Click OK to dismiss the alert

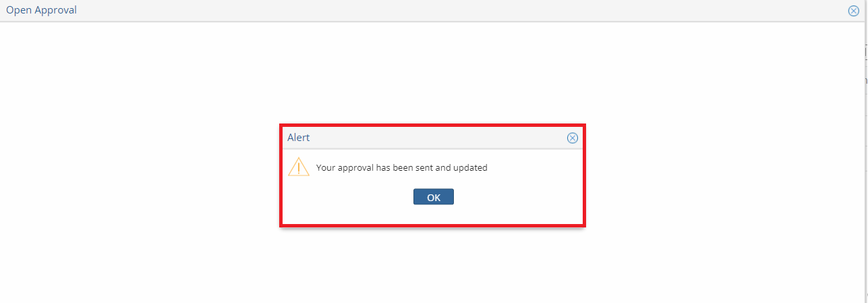[x=434, y=197]
